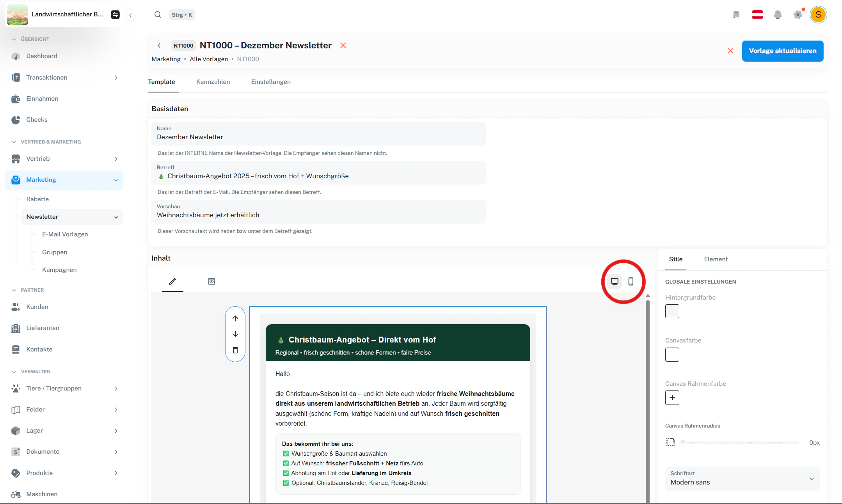Delete the element using the trash icon
Image resolution: width=842 pixels, height=504 pixels.
point(235,350)
